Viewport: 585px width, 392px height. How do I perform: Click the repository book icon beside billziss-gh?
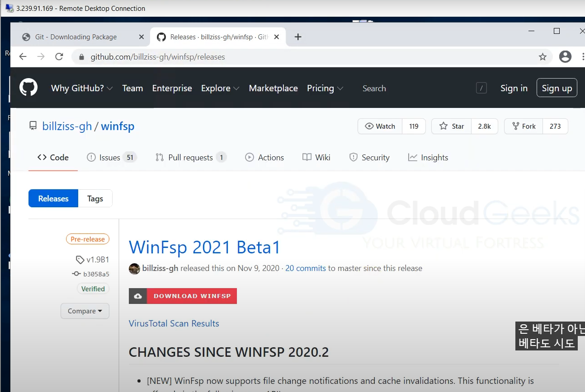(33, 126)
